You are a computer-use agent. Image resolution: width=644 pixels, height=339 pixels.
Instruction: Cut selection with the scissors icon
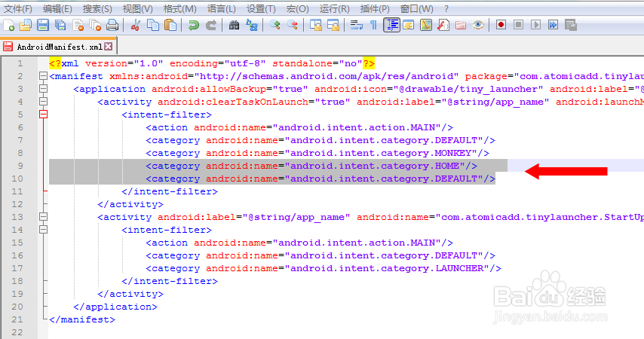point(135,25)
